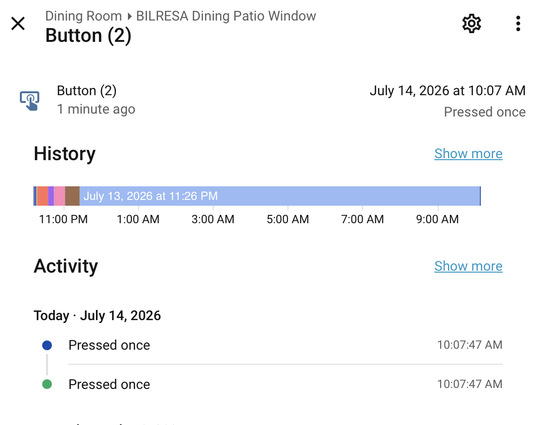Click the Activity heading
Screen dimensions: 542x425
(66, 266)
